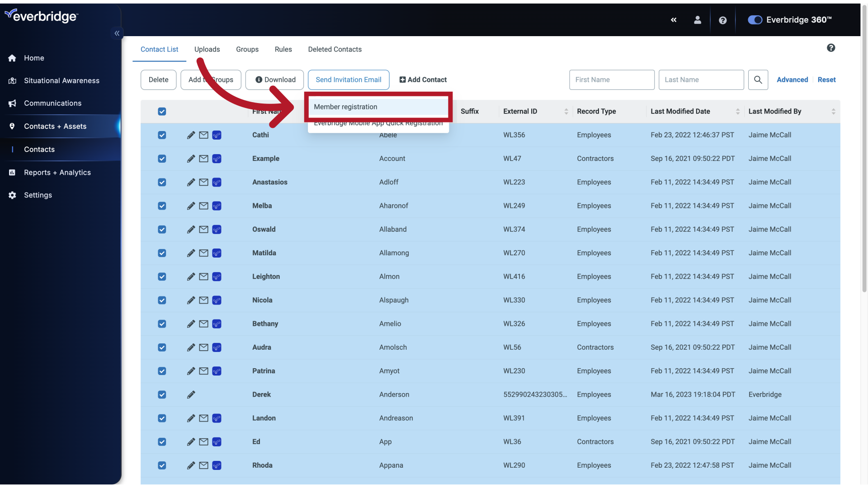Click the member portal icon for Landon Andreason
868x488 pixels.
(217, 418)
